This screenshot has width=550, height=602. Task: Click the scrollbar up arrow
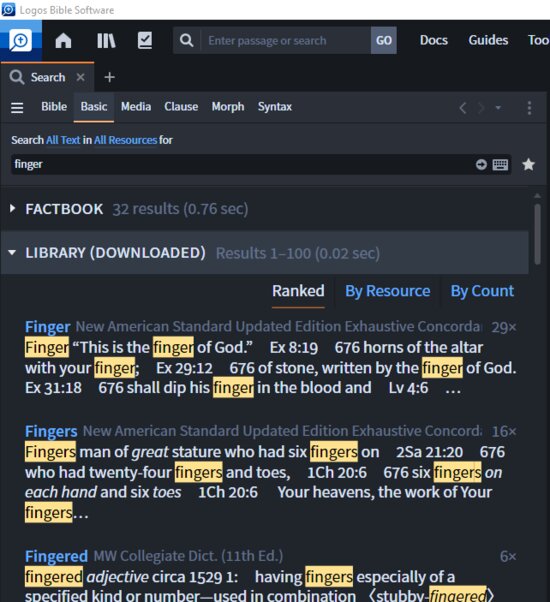point(537,196)
